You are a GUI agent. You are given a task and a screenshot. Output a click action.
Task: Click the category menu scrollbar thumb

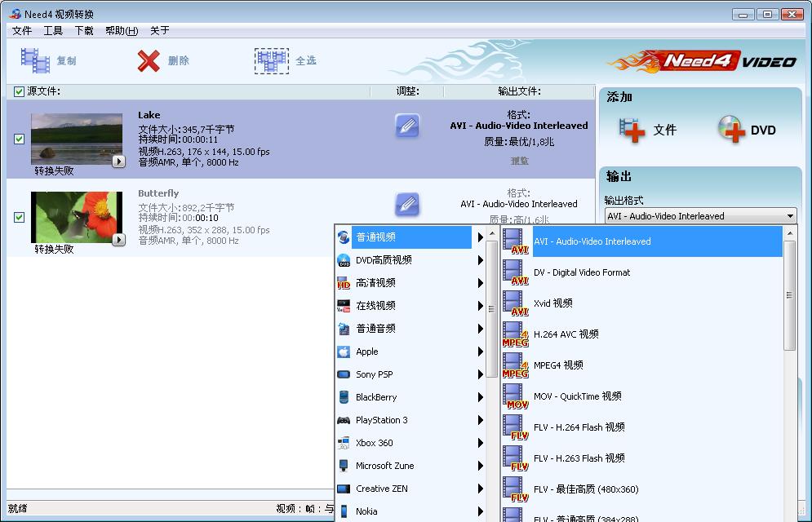[492, 309]
